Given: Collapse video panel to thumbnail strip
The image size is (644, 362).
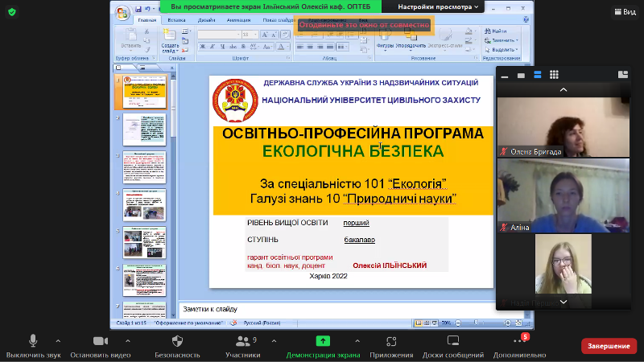Looking at the screenshot, I should tap(504, 75).
